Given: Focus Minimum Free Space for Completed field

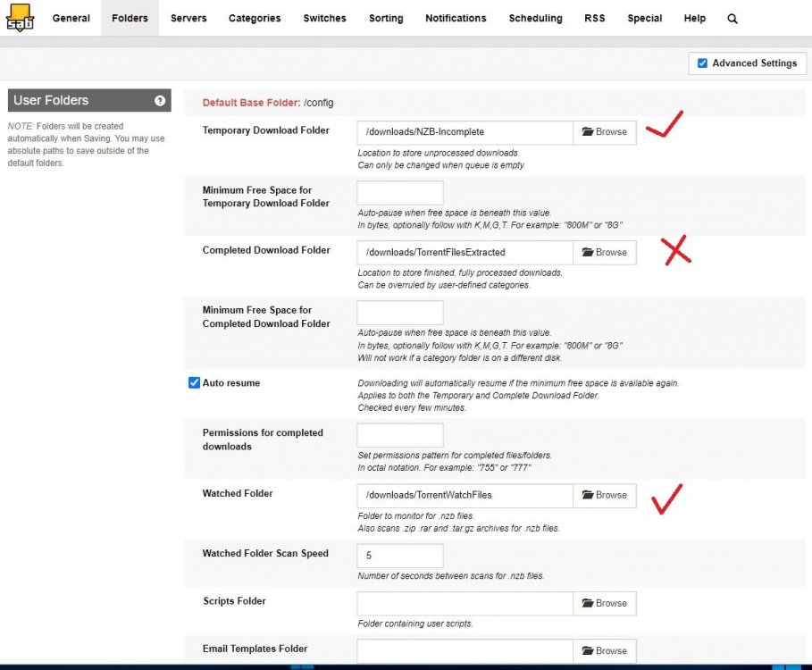Looking at the screenshot, I should [400, 313].
